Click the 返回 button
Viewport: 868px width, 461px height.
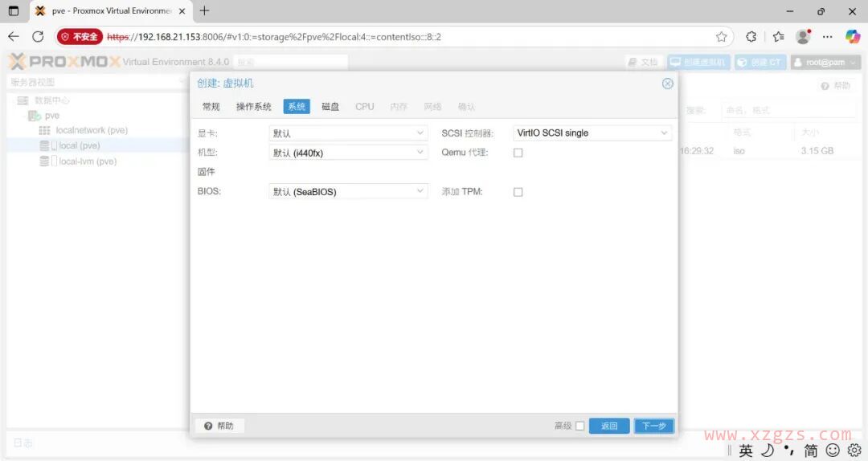point(609,426)
